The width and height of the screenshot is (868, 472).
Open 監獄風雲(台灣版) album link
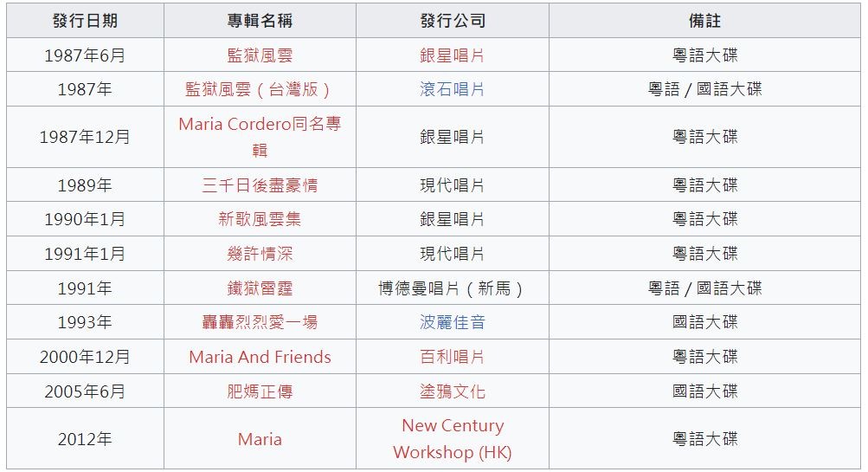260,89
